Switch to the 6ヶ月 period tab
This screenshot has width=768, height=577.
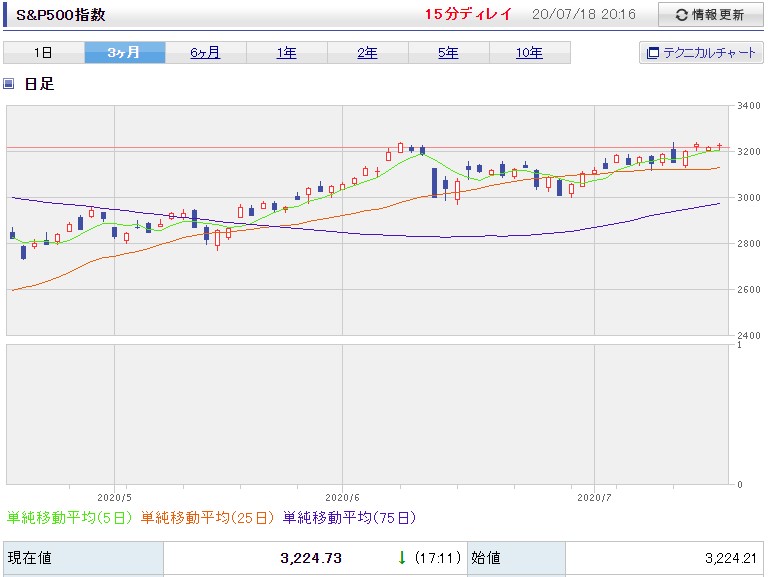pos(205,52)
